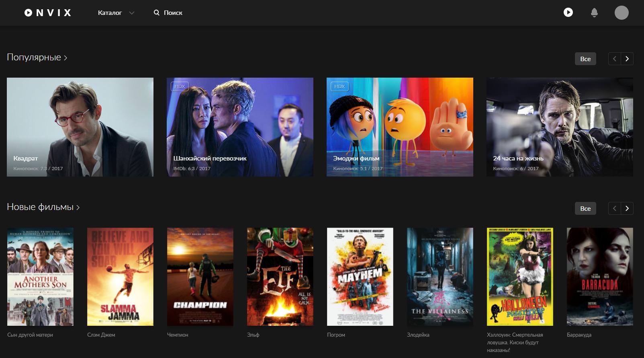Screen dimensions: 644x358
Task: Open the Квадрат movie card
Action: (80, 127)
